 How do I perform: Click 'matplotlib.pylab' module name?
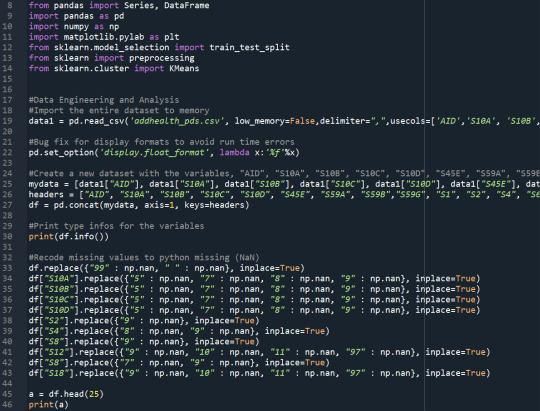click(x=104, y=37)
